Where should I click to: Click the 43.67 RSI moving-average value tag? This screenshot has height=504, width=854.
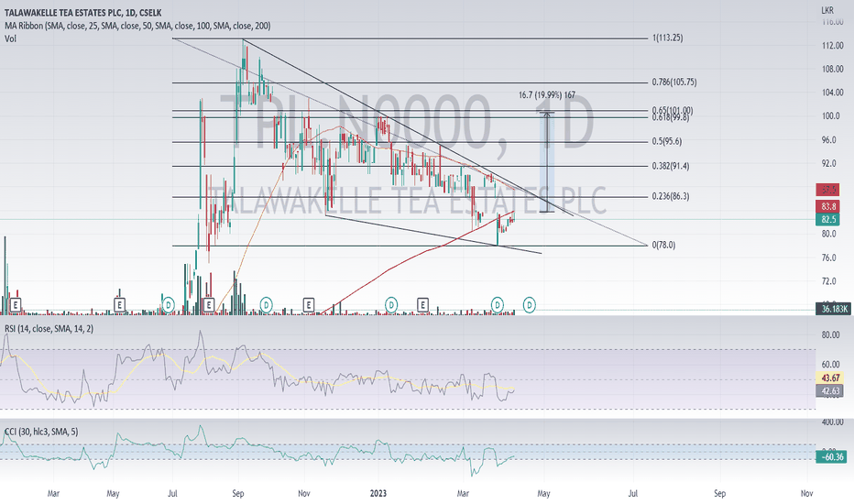pyautogui.click(x=829, y=378)
